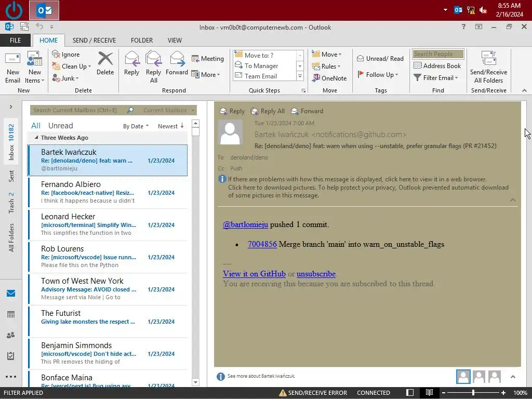Click Reply All in the reading pane

(x=268, y=111)
